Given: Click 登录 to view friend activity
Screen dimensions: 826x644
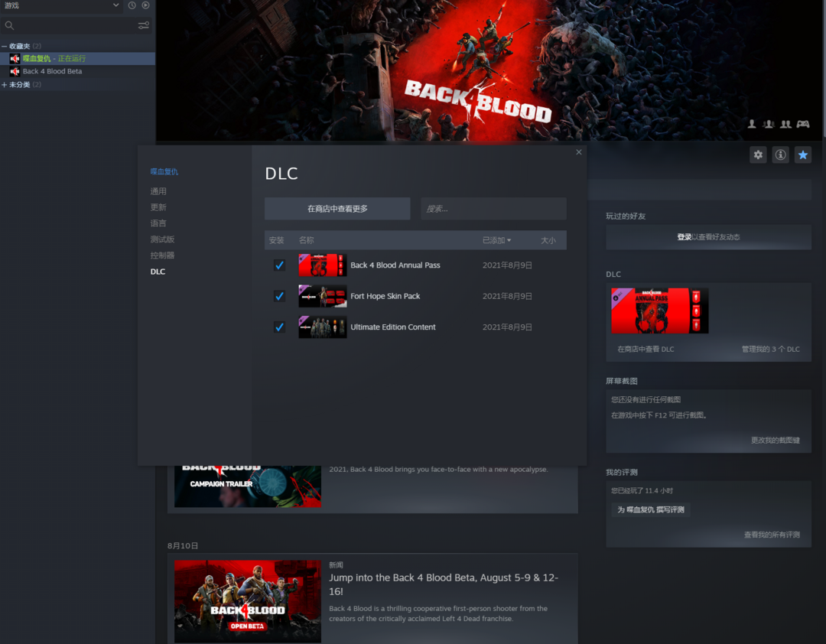Looking at the screenshot, I should point(684,237).
